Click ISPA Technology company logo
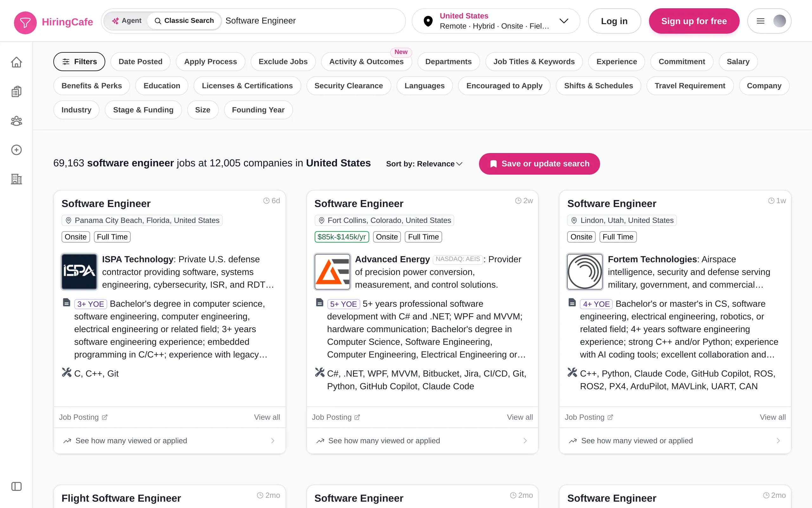This screenshot has height=508, width=812. tap(79, 271)
